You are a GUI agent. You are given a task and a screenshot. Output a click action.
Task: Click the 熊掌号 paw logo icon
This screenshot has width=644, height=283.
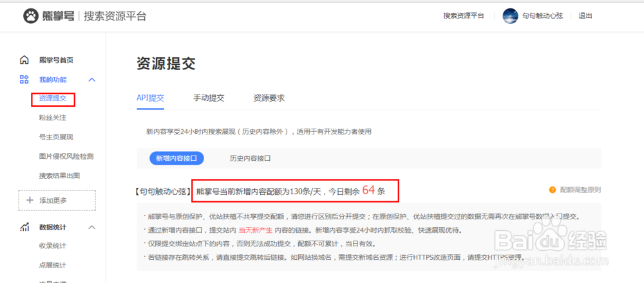(30, 17)
